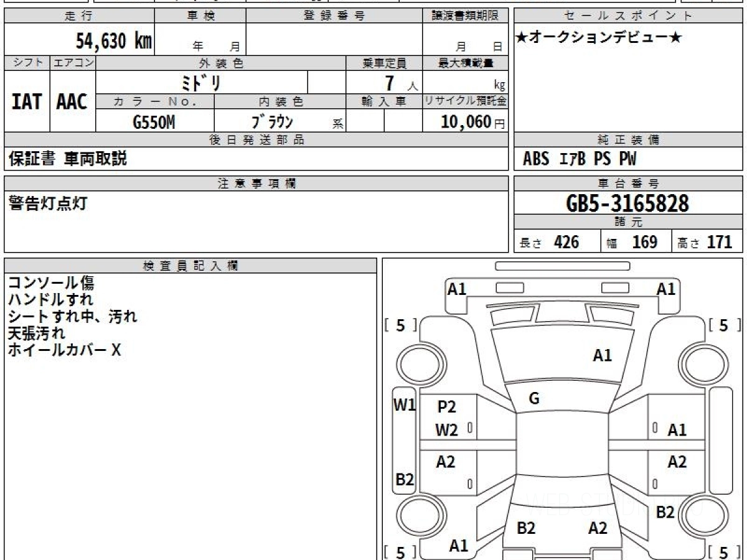Select the mileage value 54,630 km
Image resolution: width=747 pixels, height=560 pixels.
tap(114, 41)
